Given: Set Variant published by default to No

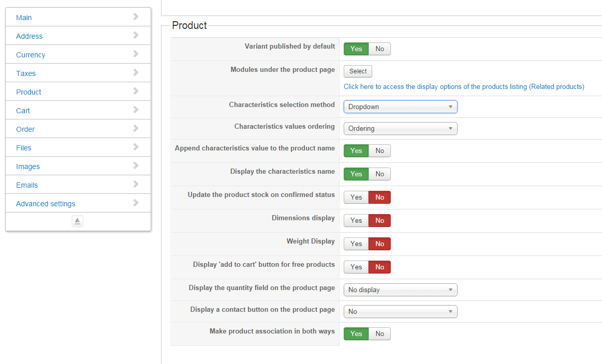Looking at the screenshot, I should tap(380, 49).
